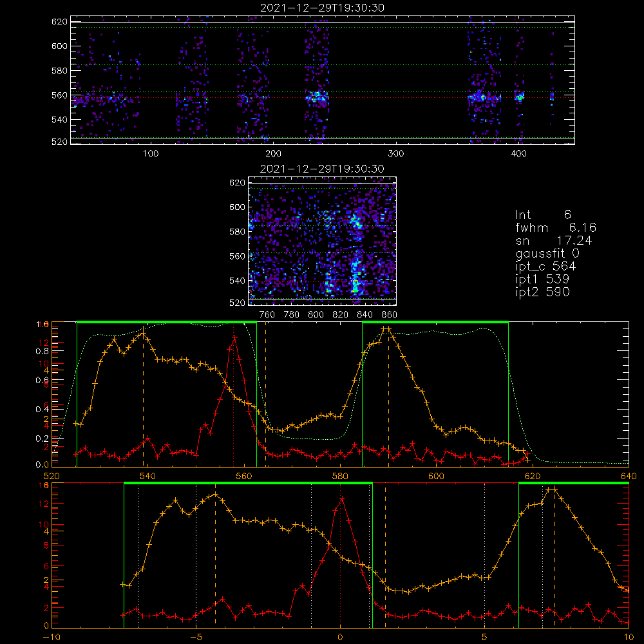Click the 600 label on top image y-axis
644x644 pixels.
(59, 46)
